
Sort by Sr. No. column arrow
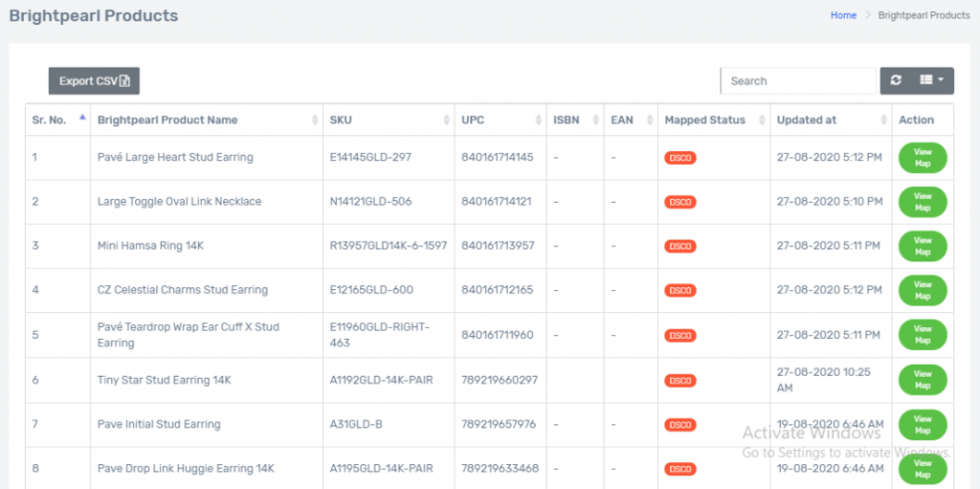click(82, 117)
